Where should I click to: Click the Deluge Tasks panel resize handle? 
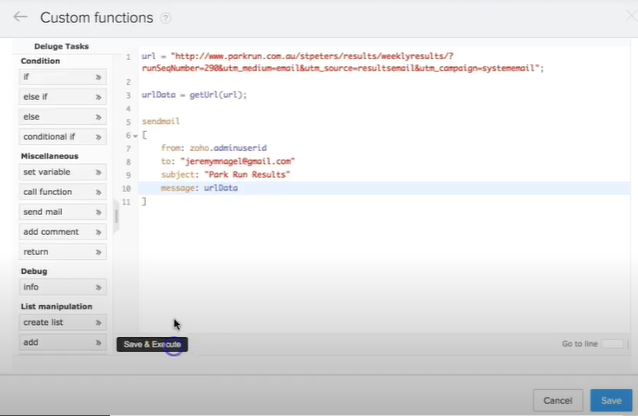[x=116, y=216]
